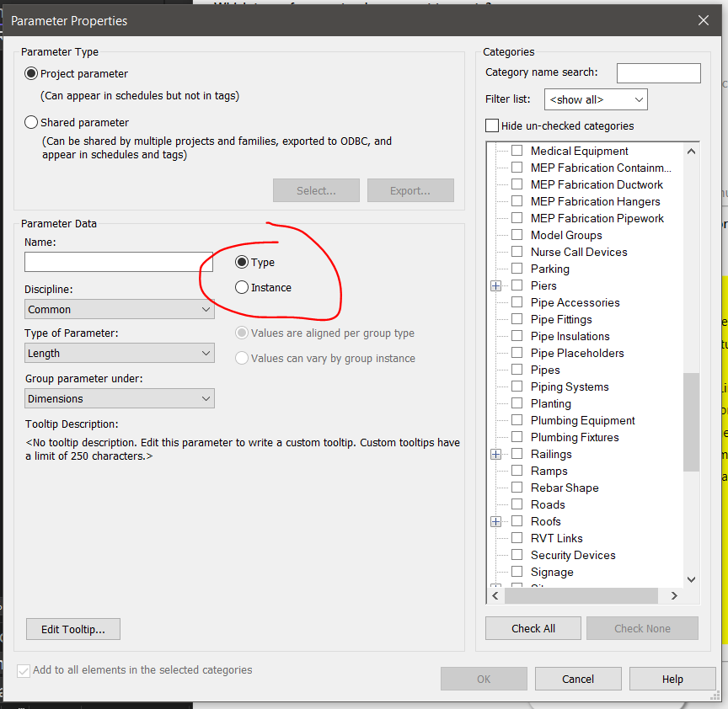
Task: Select MEP Fabrication Hangers in list
Action: (x=595, y=201)
